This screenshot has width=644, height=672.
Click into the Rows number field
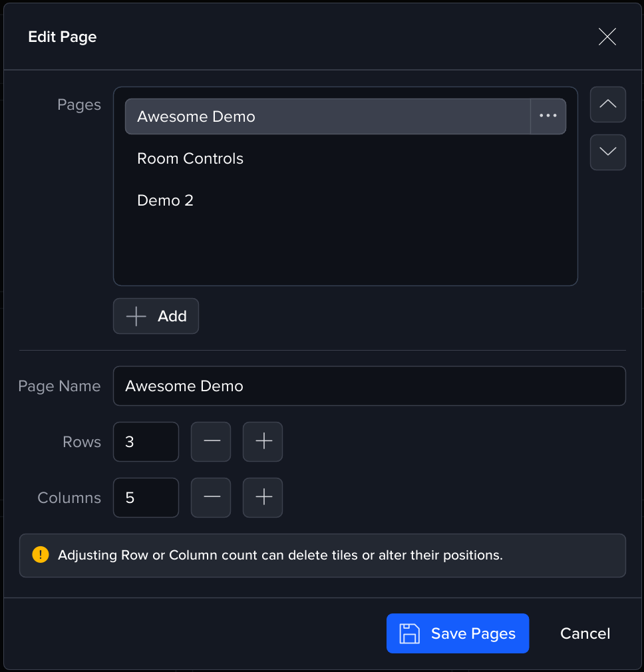(x=146, y=442)
